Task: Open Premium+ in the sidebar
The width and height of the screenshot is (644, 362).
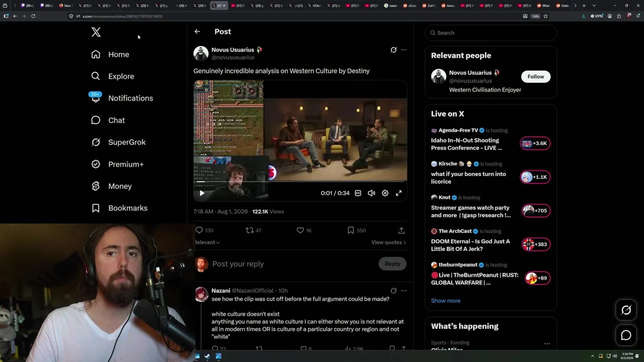Action: coord(118,164)
